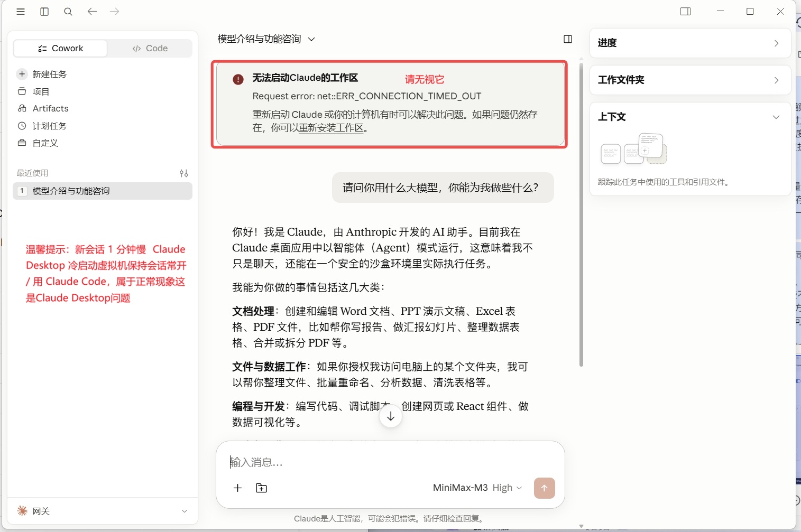Select the 模型介绍与功能咨询 recent task
The width and height of the screenshot is (801, 532).
(x=103, y=191)
